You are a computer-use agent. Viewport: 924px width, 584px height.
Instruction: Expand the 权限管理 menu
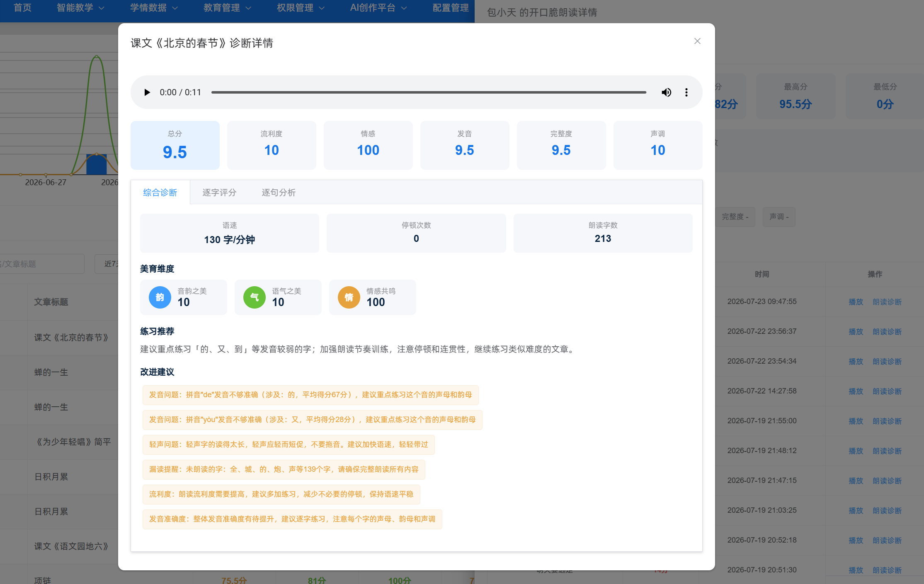tap(301, 8)
